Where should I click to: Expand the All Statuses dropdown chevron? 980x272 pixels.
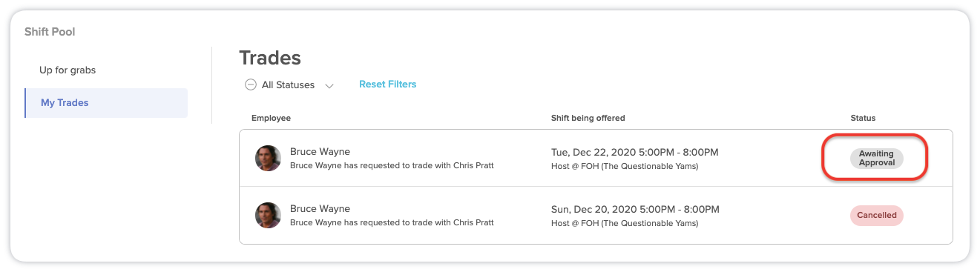(x=329, y=86)
